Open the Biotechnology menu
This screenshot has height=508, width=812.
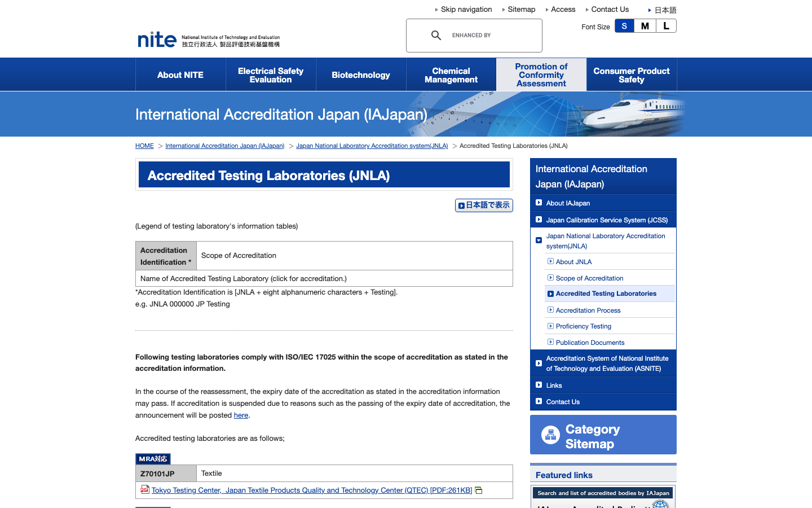point(361,75)
